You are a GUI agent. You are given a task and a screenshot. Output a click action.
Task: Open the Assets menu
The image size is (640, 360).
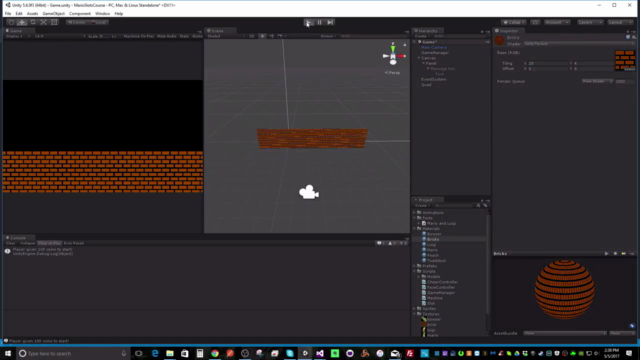pyautogui.click(x=32, y=13)
